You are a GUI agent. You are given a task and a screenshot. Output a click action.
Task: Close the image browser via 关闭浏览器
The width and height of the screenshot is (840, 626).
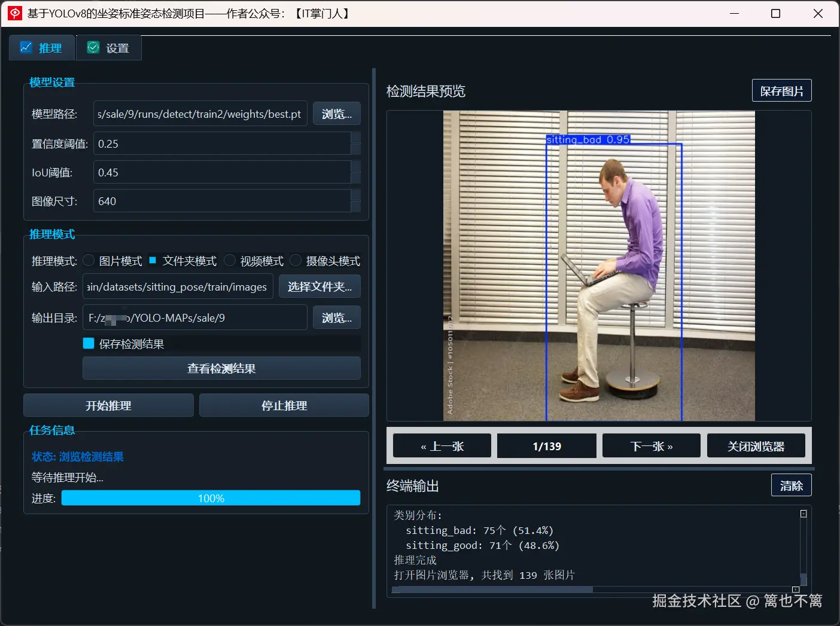point(756,445)
